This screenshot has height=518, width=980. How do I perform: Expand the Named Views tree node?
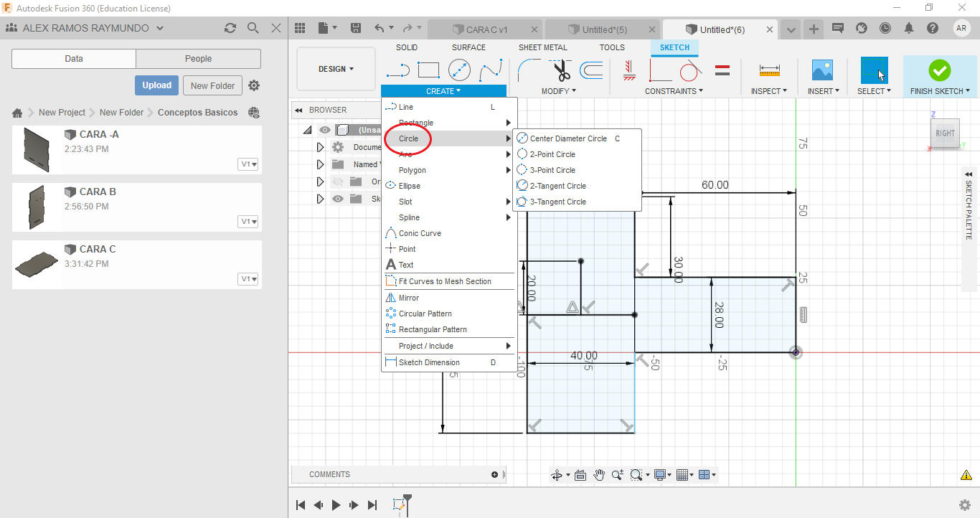[321, 164]
